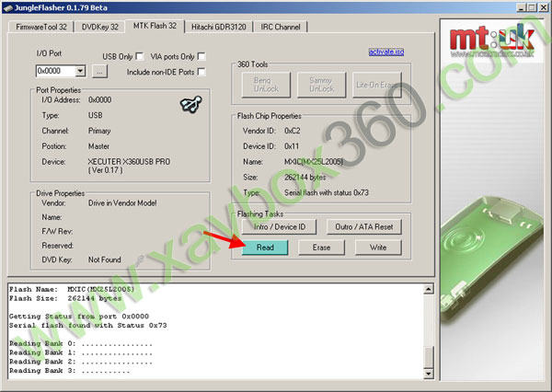Click the browse ellipsis button next to I/O Port
The width and height of the screenshot is (552, 392).
coord(100,72)
